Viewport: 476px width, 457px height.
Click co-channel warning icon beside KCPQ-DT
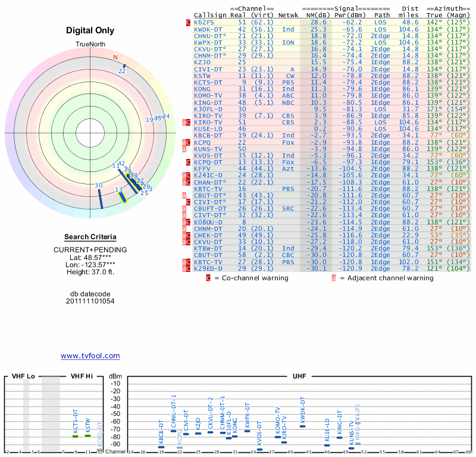pos(189,162)
